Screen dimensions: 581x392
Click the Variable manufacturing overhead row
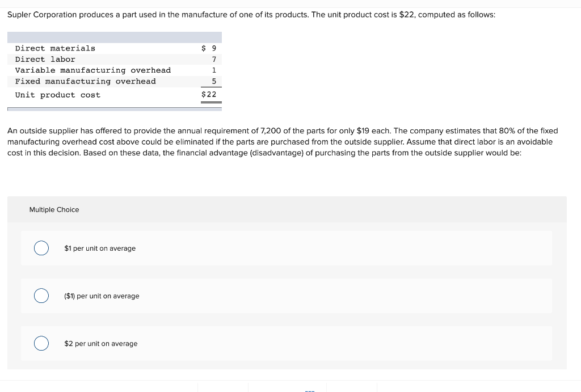(x=93, y=70)
